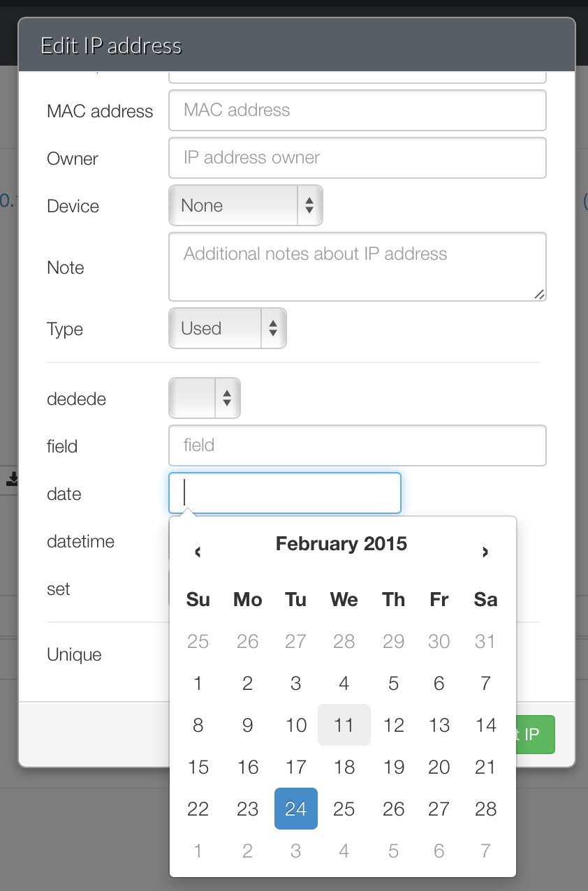588x891 pixels.
Task: Select January 31 from previous month
Action: [x=485, y=641]
